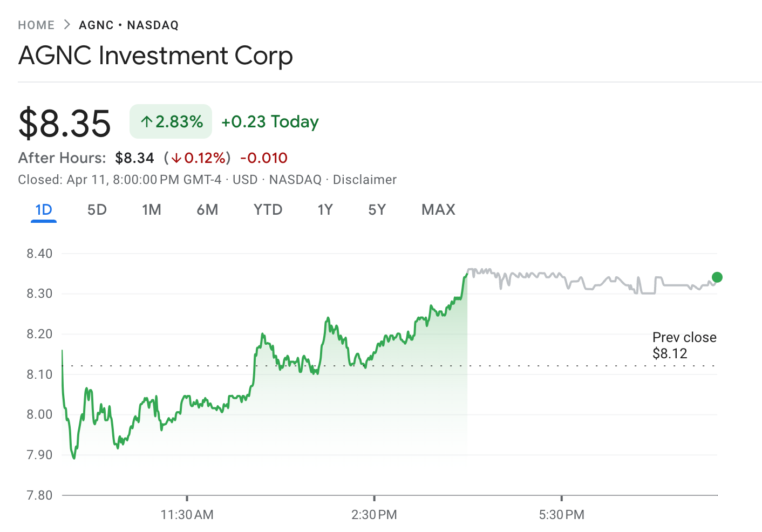Click the breadcrumb chevron separator icon
Screen dimensions: 762x532
click(x=67, y=24)
